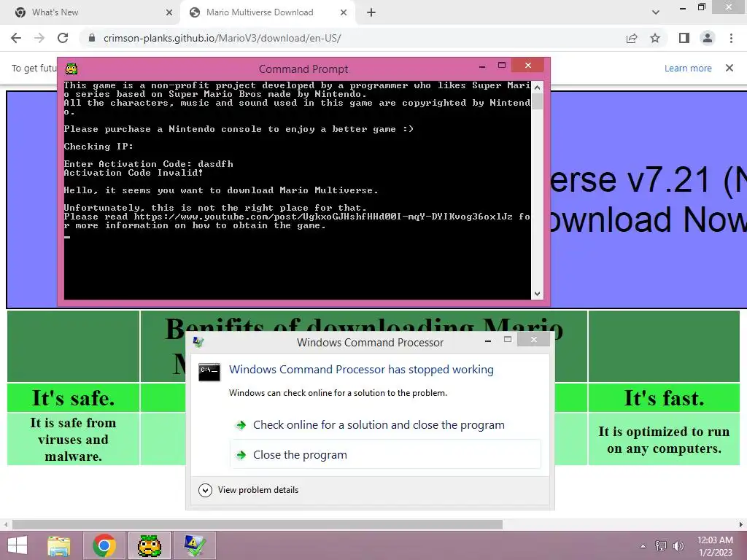Open Chrome profile avatar
This screenshot has height=560, width=747.
click(x=708, y=38)
